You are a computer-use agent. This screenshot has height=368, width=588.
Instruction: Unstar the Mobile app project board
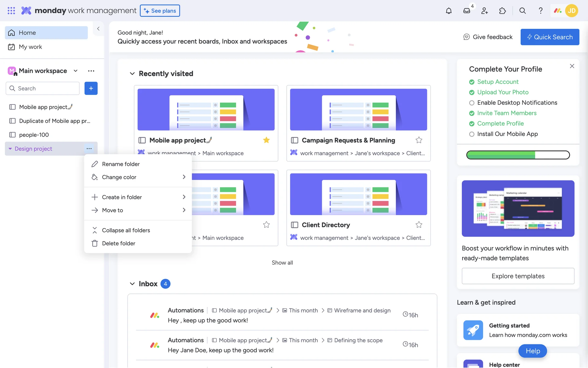click(266, 140)
